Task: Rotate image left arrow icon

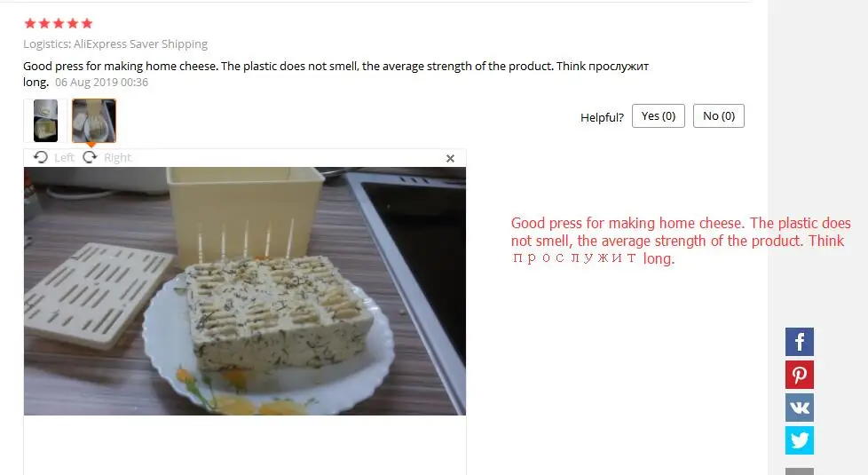Action: coord(41,157)
